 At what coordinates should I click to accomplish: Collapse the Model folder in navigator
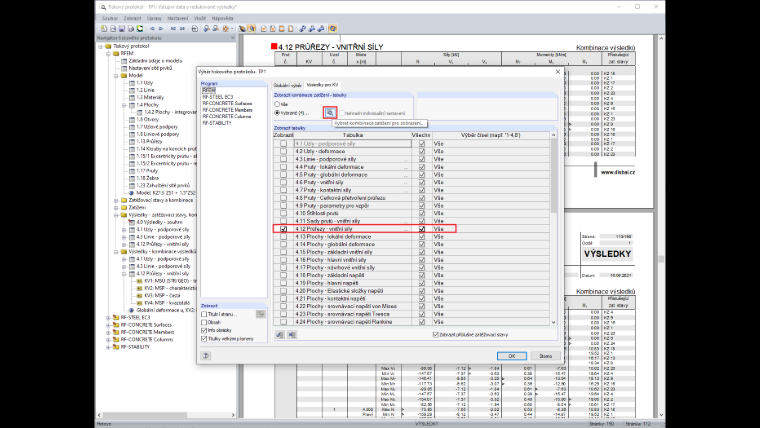[116, 76]
